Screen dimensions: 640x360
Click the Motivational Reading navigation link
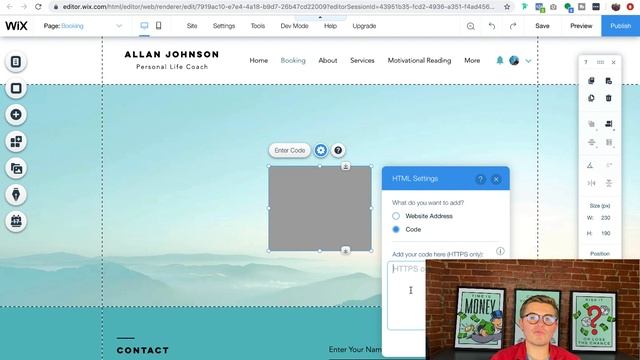[419, 60]
